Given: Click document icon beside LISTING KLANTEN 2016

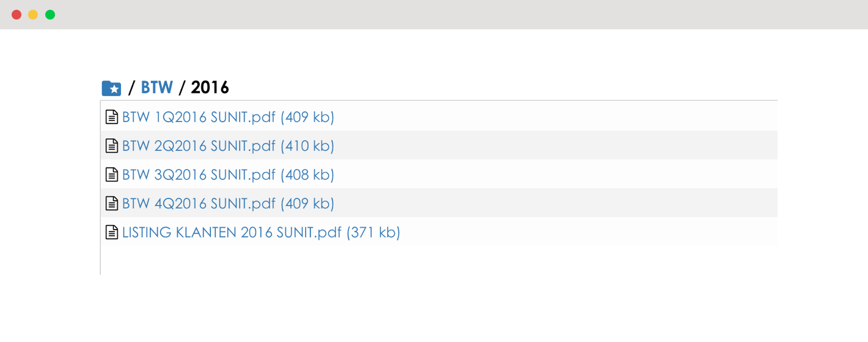Looking at the screenshot, I should [112, 232].
